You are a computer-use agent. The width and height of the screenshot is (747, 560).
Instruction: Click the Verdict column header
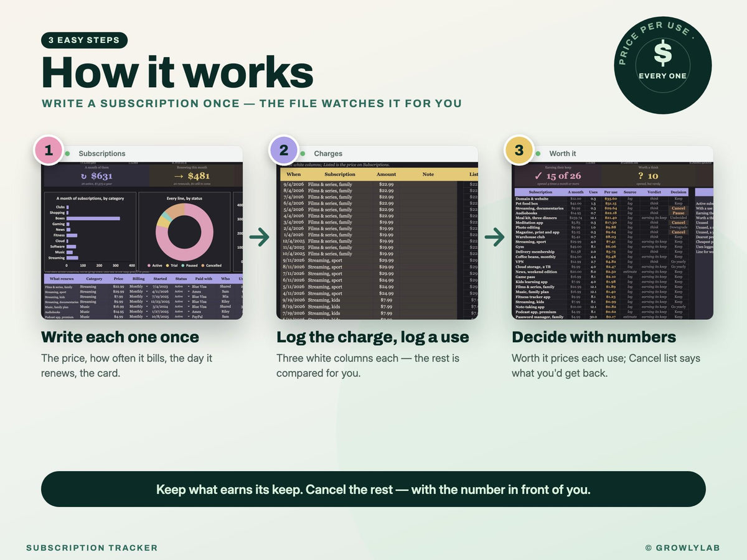pos(654,192)
